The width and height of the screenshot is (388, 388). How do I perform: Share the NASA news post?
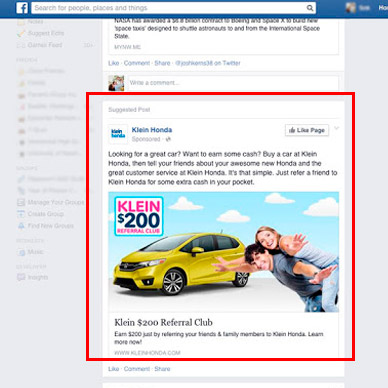[x=162, y=63]
